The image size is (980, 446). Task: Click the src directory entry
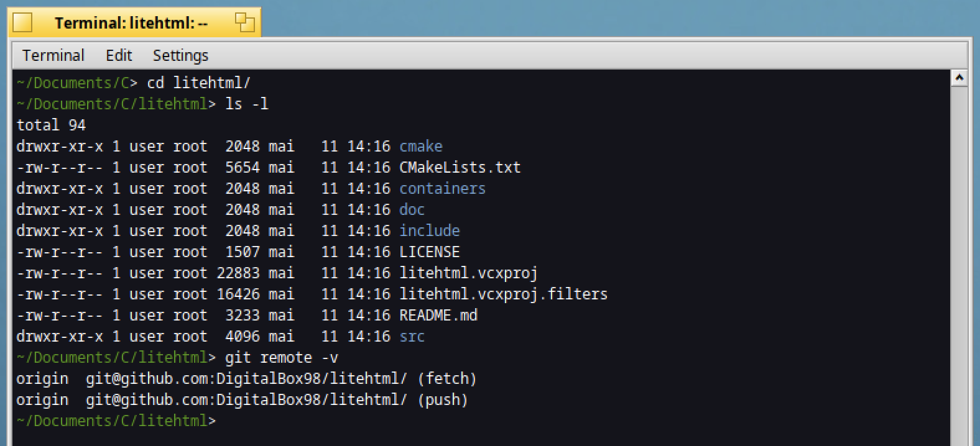(x=412, y=336)
